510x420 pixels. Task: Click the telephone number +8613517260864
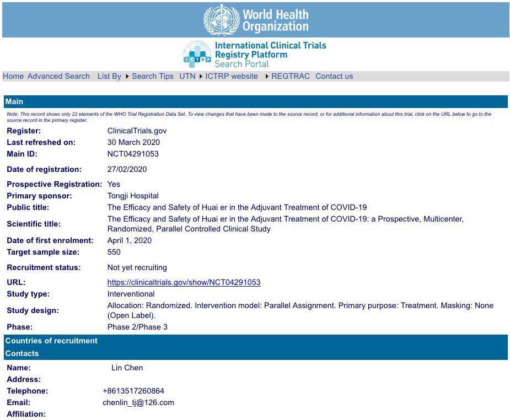point(133,391)
